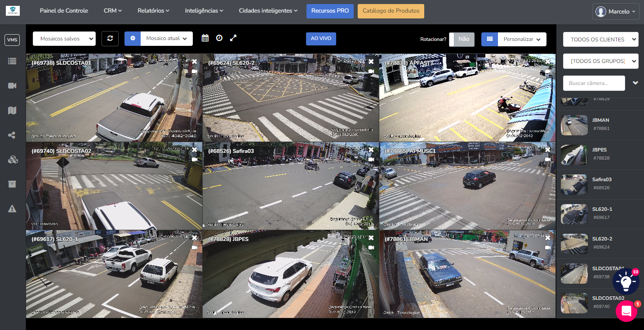Open the camera icon in left sidebar

12,85
